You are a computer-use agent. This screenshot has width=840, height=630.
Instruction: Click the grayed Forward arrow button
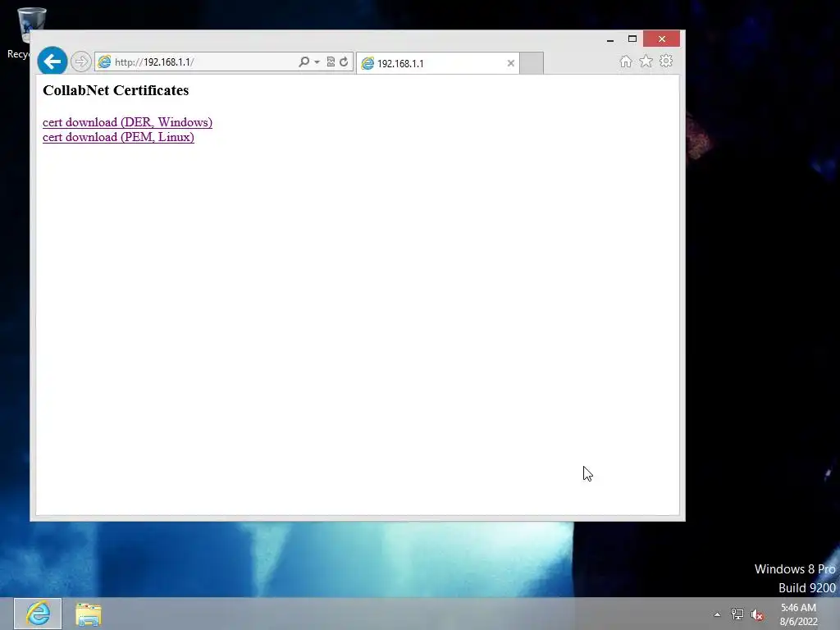click(x=81, y=62)
